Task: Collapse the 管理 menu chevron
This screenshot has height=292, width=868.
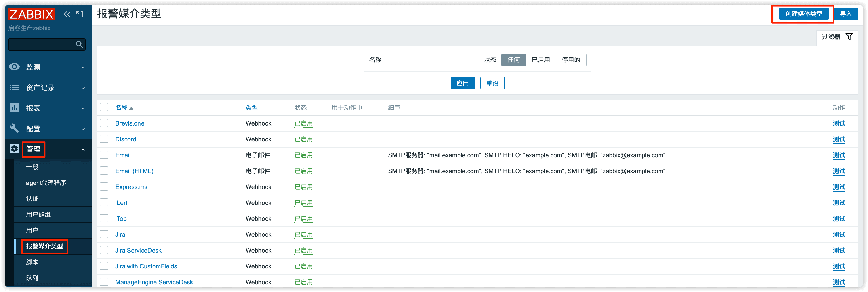Action: (x=83, y=150)
